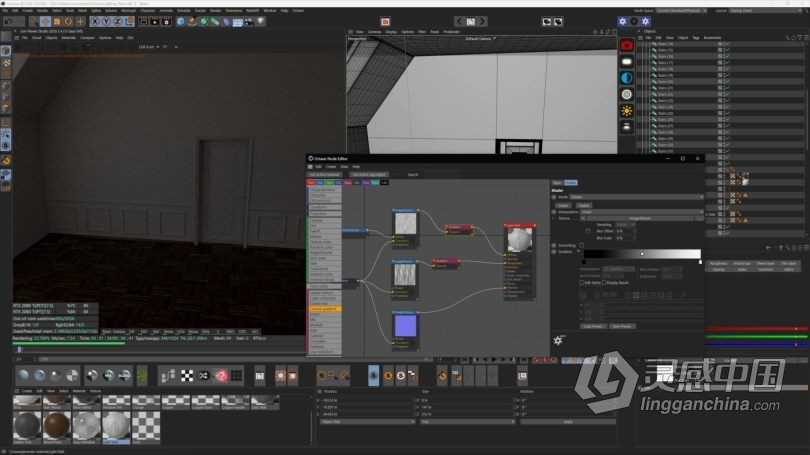Select the brown wood material thumbnail
This screenshot has height=455, width=810.
pyautogui.click(x=56, y=428)
